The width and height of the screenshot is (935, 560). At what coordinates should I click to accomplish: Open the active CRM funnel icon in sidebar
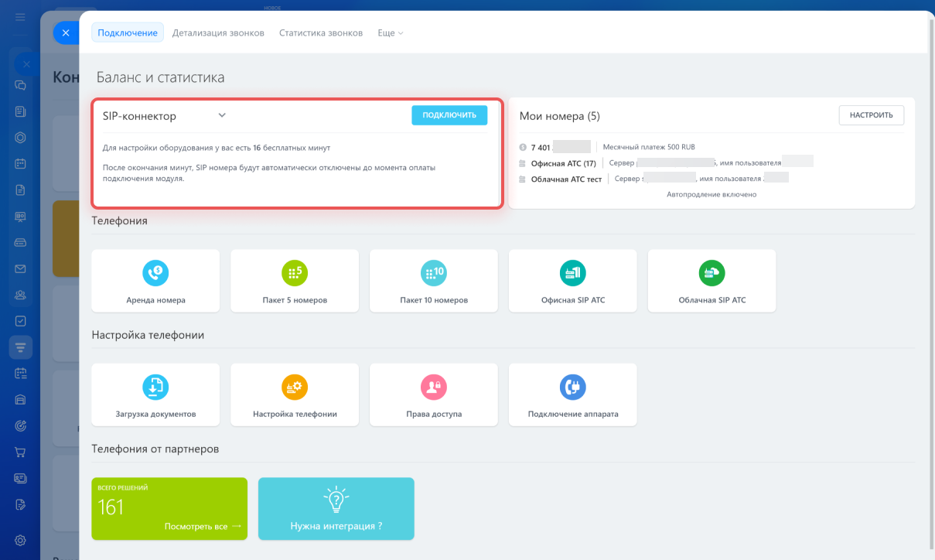point(21,347)
